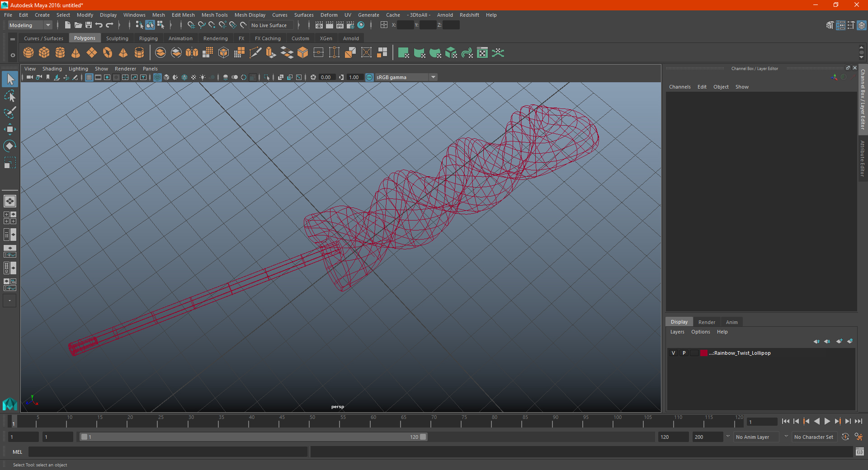Switch to the Sculpting shelf tab
Screen dimensions: 868x470
point(117,38)
